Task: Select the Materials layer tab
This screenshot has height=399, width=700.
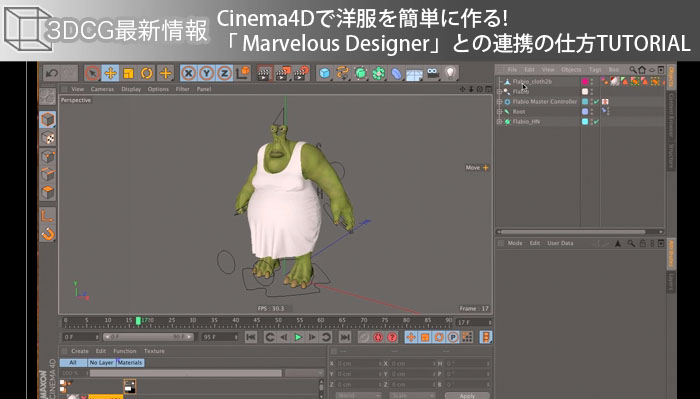Action: [130, 363]
